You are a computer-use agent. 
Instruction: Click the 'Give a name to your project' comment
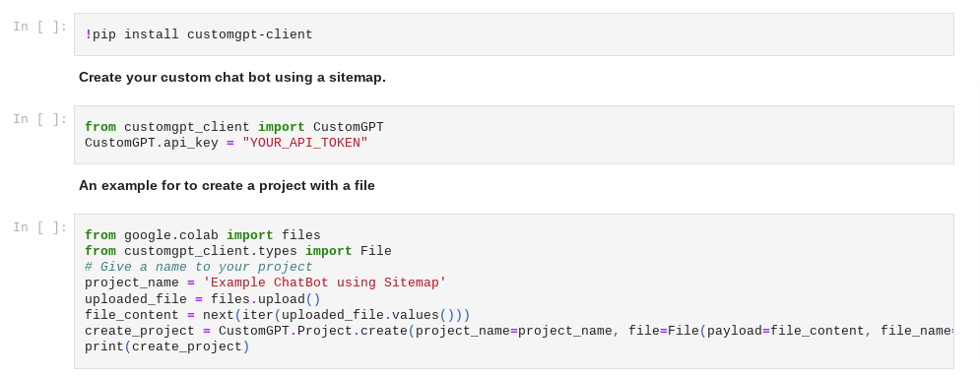point(199,267)
